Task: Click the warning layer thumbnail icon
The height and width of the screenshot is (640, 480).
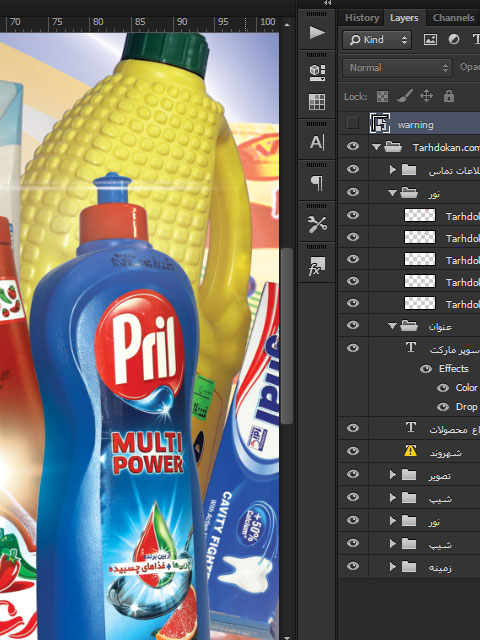Action: click(x=380, y=123)
